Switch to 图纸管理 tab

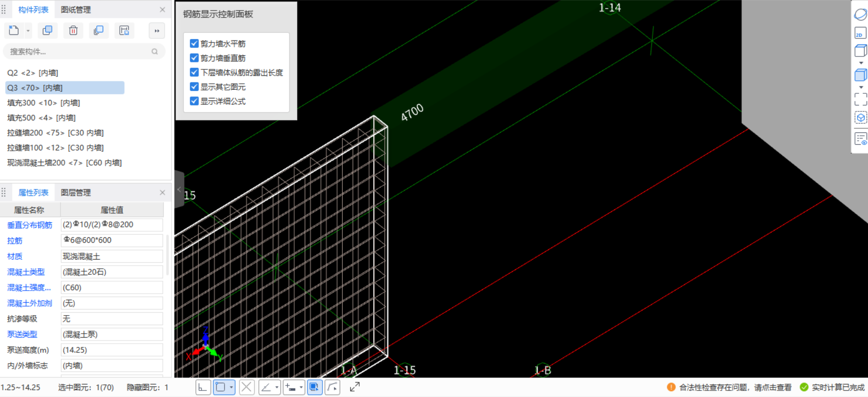pos(76,9)
